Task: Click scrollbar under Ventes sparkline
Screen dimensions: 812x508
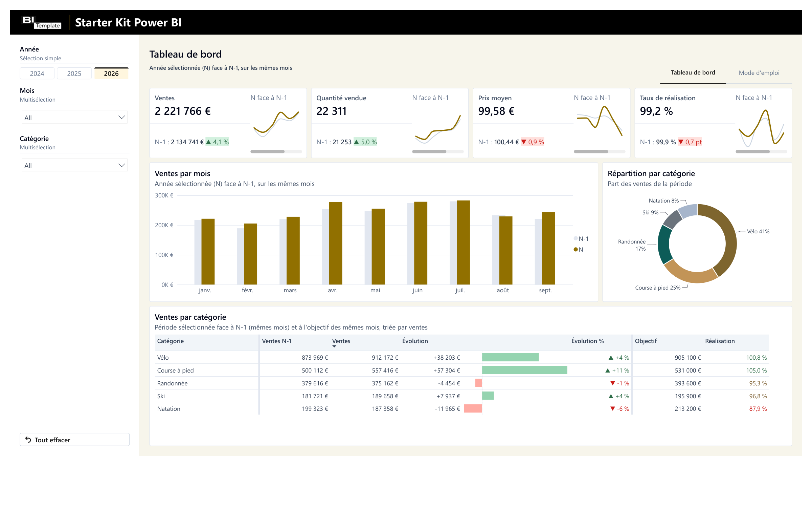Action: (267, 151)
